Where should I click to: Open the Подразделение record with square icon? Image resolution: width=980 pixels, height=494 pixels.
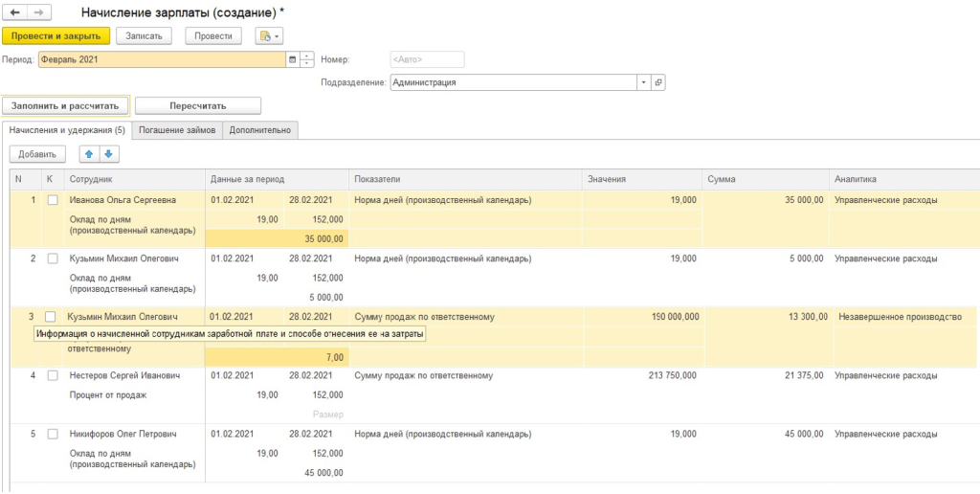point(658,82)
